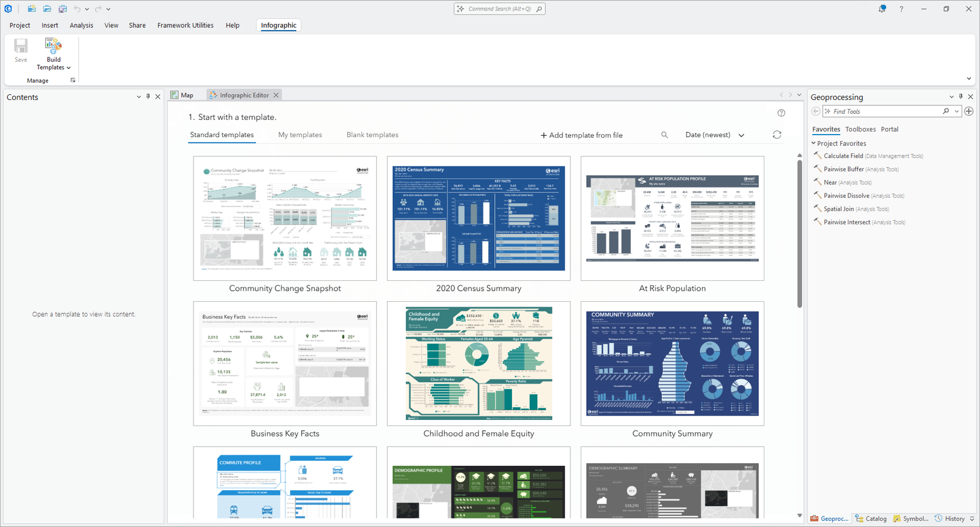Open the infographic editor help circle icon
The height and width of the screenshot is (527, 980).
[781, 113]
